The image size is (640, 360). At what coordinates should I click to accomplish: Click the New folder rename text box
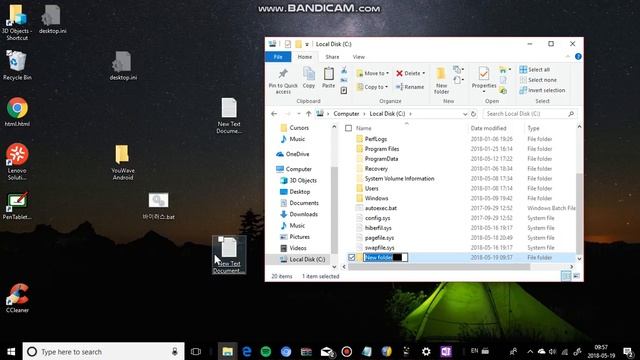[x=385, y=257]
